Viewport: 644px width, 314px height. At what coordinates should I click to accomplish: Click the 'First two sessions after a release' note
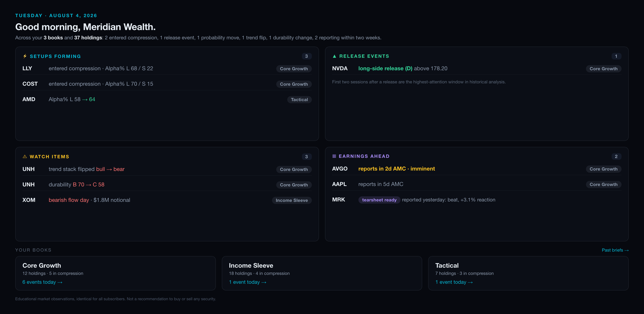419,82
